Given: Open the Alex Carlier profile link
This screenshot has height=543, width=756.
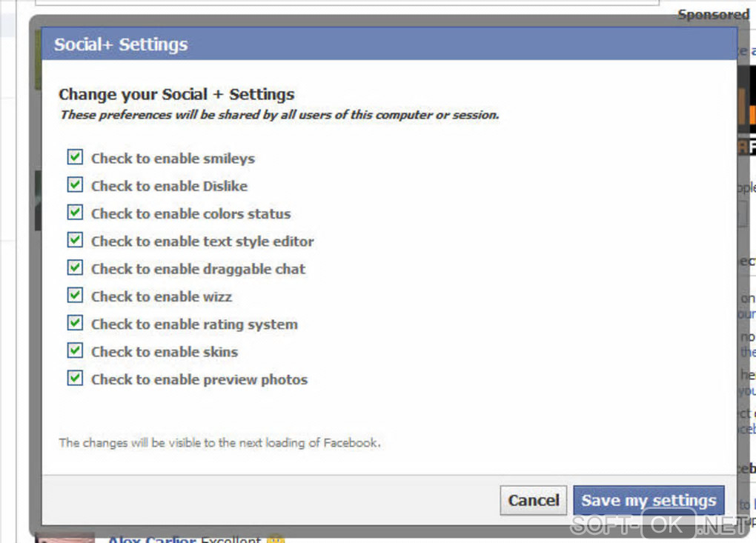Looking at the screenshot, I should pyautogui.click(x=152, y=539).
